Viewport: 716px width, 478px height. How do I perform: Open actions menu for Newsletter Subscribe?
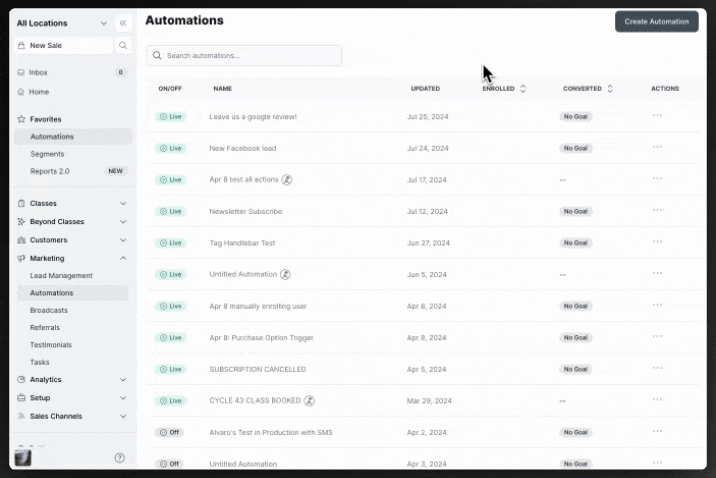click(657, 210)
